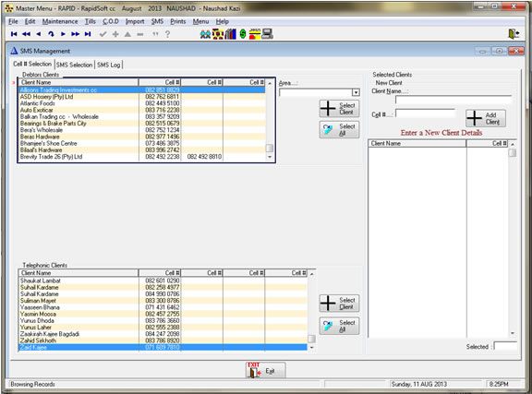Select ASD Hosiery (Pty) Ltd row
Image resolution: width=532 pixels, height=394 pixels.
[141, 97]
